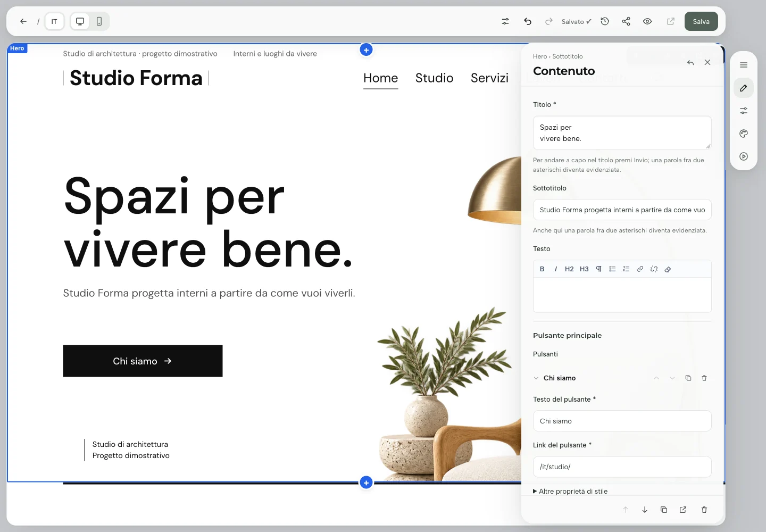This screenshot has width=766, height=532.
Task: Toggle italic in the Testo editor
Action: point(556,269)
